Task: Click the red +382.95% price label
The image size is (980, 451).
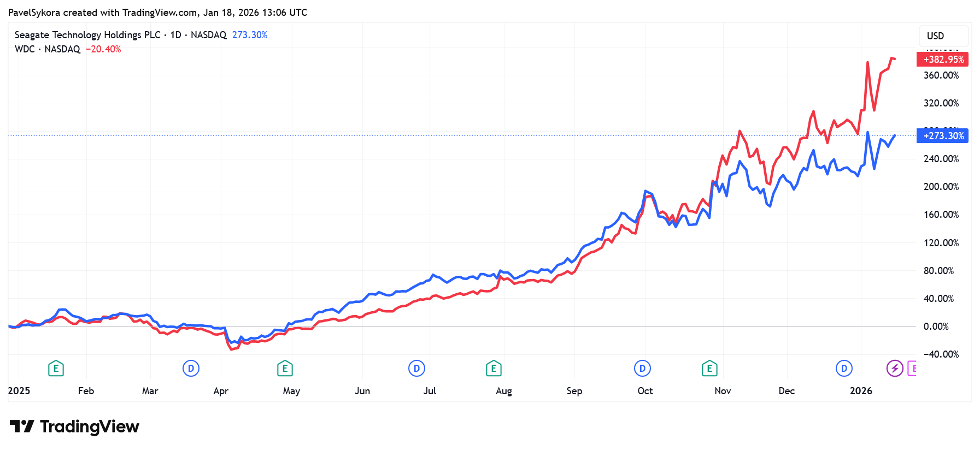Action: pos(942,60)
